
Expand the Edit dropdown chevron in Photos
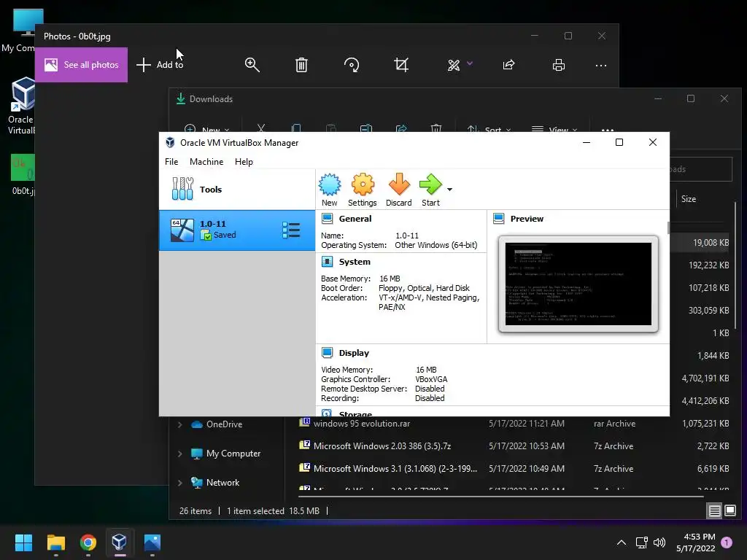470,63
